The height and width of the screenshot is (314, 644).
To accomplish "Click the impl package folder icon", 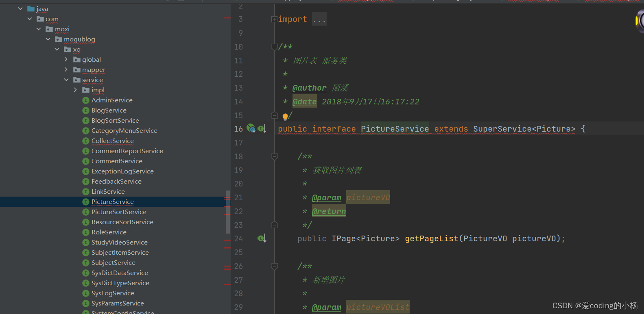I will [x=86, y=90].
